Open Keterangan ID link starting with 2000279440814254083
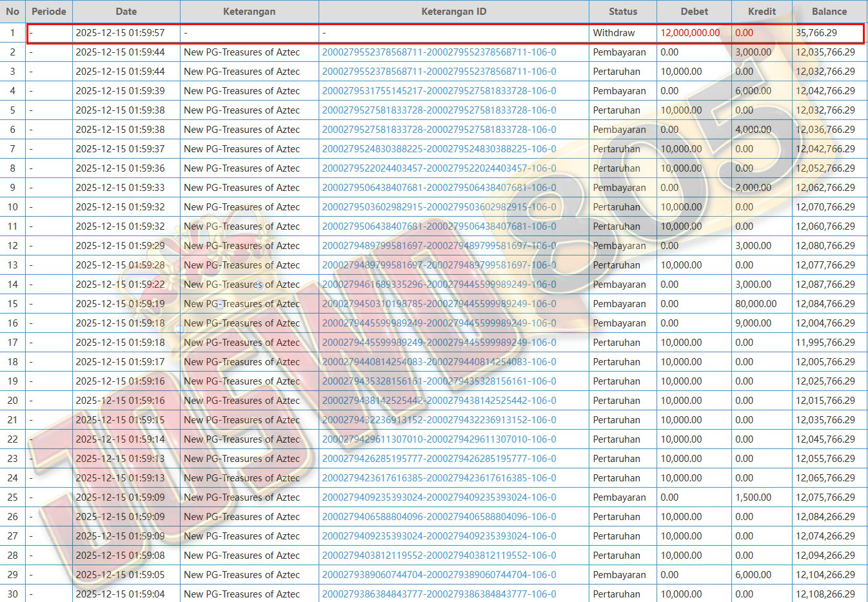Image resolution: width=868 pixels, height=602 pixels. pos(439,362)
